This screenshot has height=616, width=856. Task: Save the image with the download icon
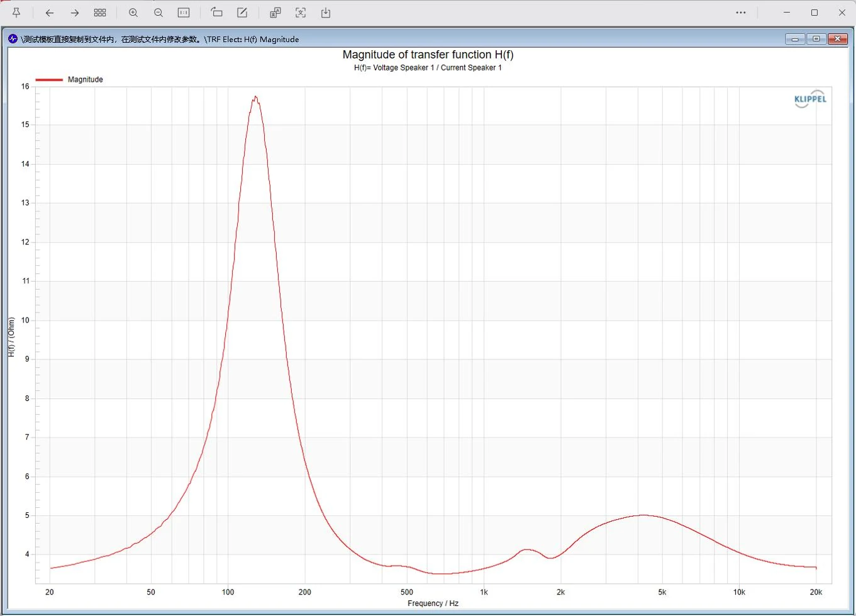(326, 13)
